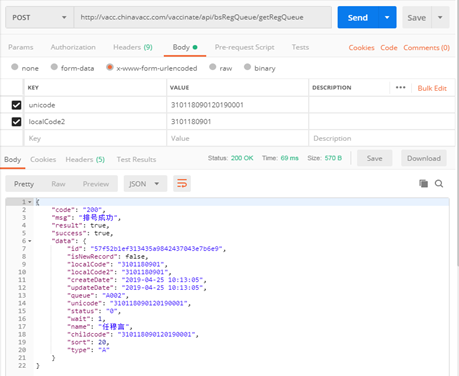Open the Code link
This screenshot has width=459, height=376.
389,48
